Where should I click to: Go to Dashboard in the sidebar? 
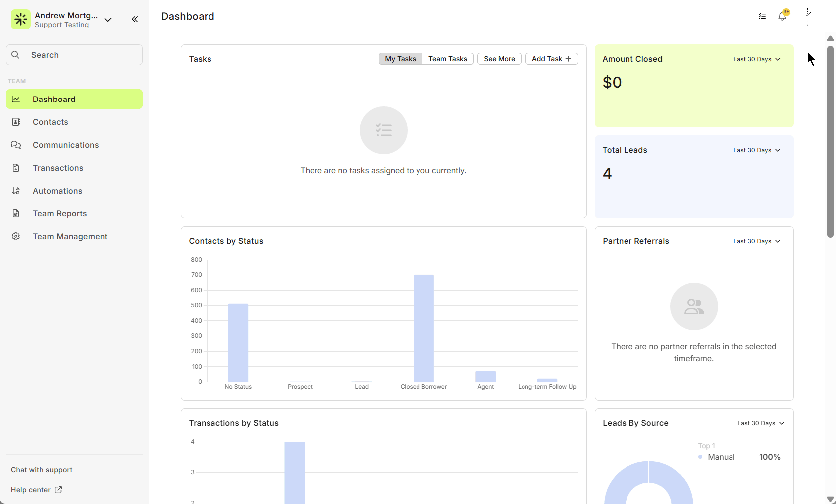[74, 99]
